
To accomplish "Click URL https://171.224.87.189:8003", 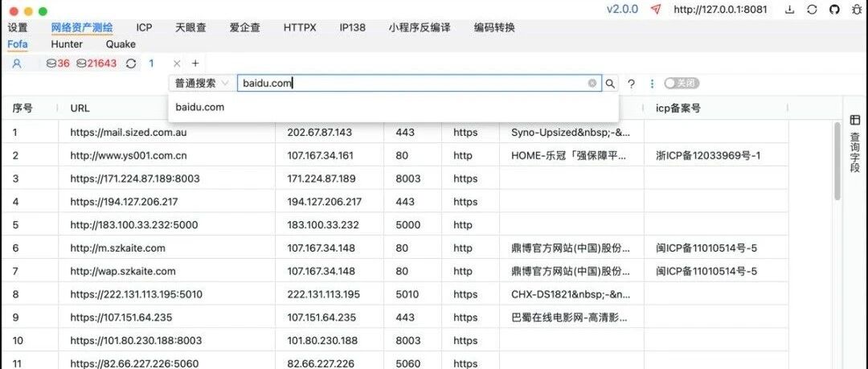I will coord(135,179).
